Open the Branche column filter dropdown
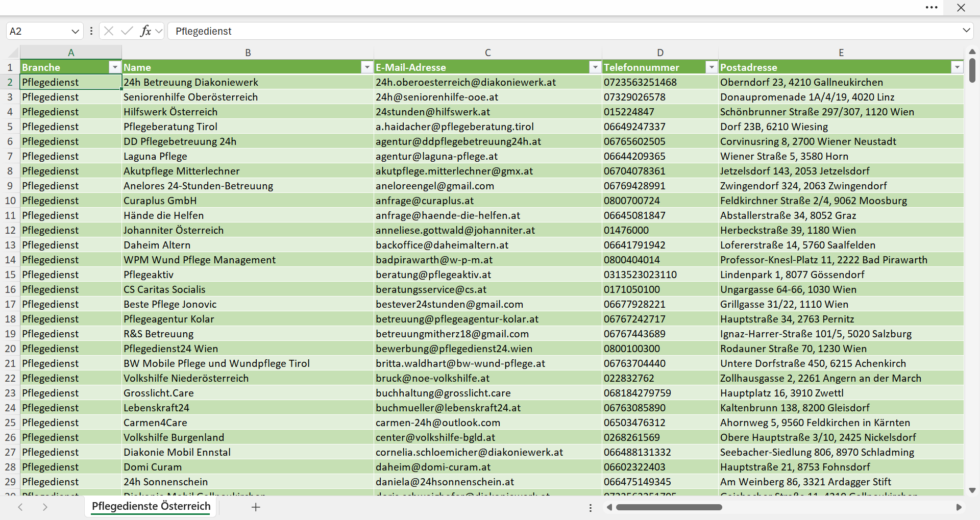This screenshot has height=520, width=980. tap(115, 67)
